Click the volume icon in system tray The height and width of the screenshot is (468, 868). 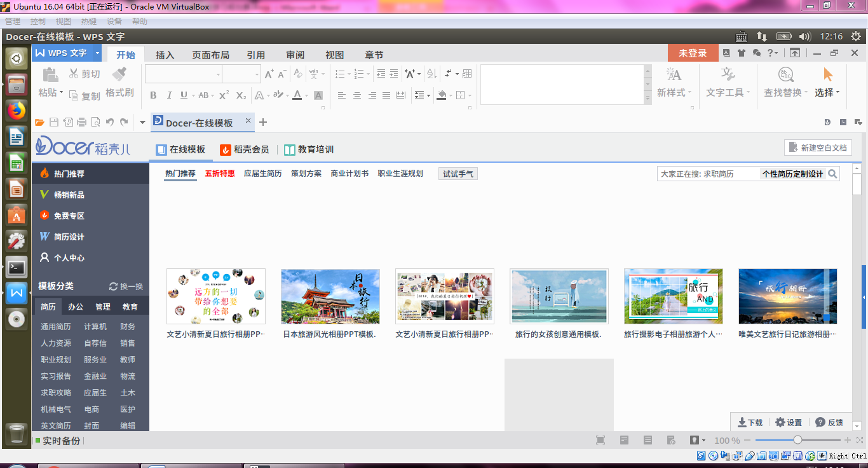pos(805,36)
